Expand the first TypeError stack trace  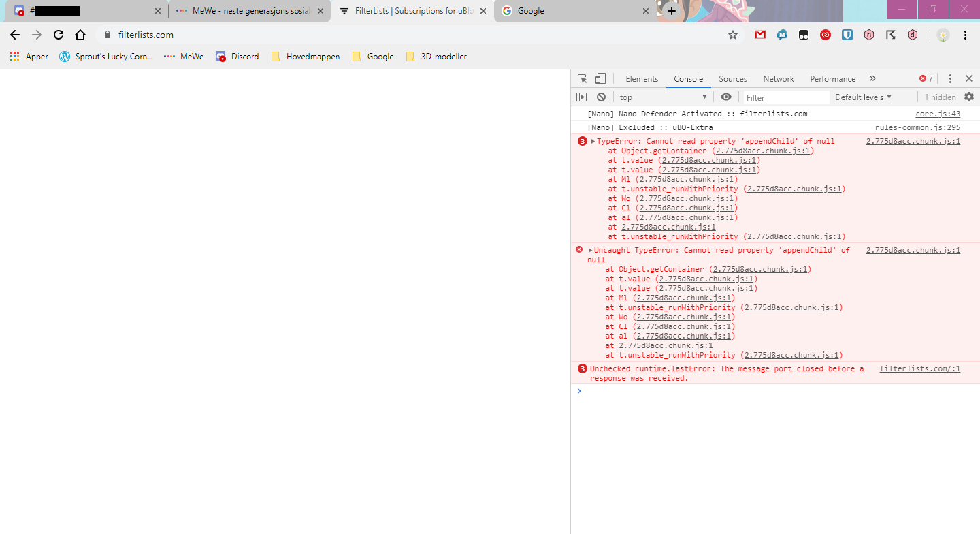593,142
